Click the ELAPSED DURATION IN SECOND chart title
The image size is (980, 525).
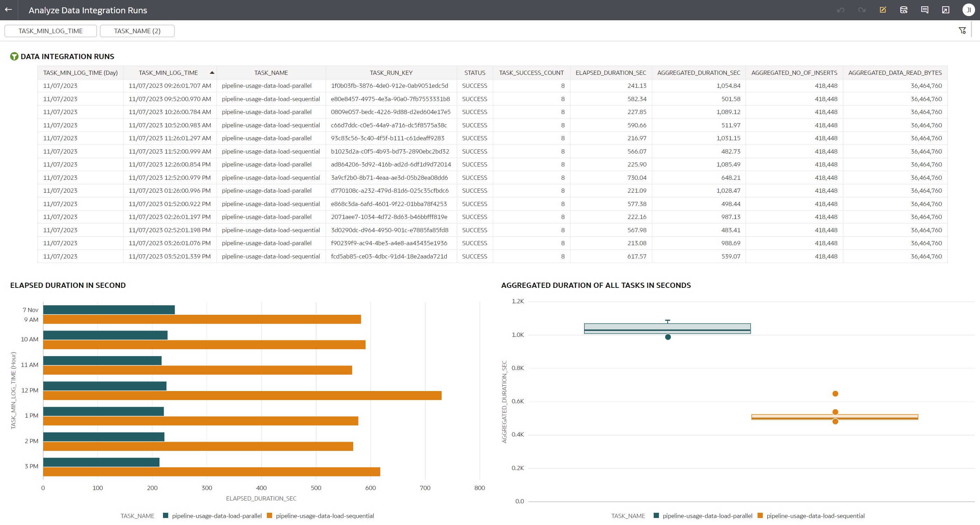click(68, 285)
